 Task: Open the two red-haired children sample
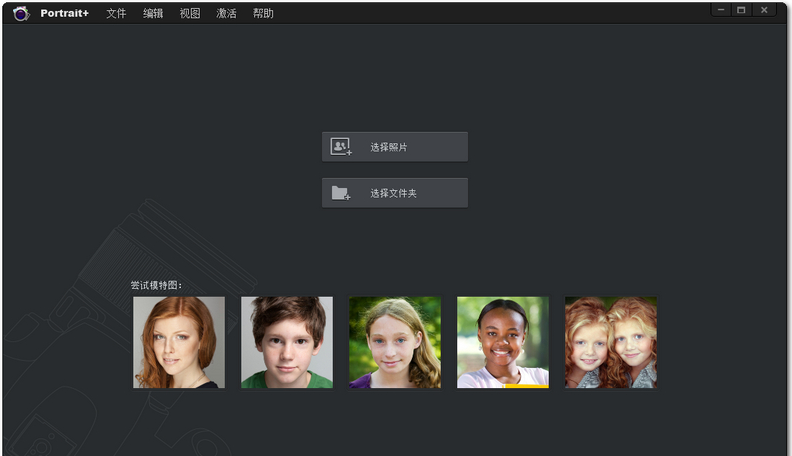611,342
